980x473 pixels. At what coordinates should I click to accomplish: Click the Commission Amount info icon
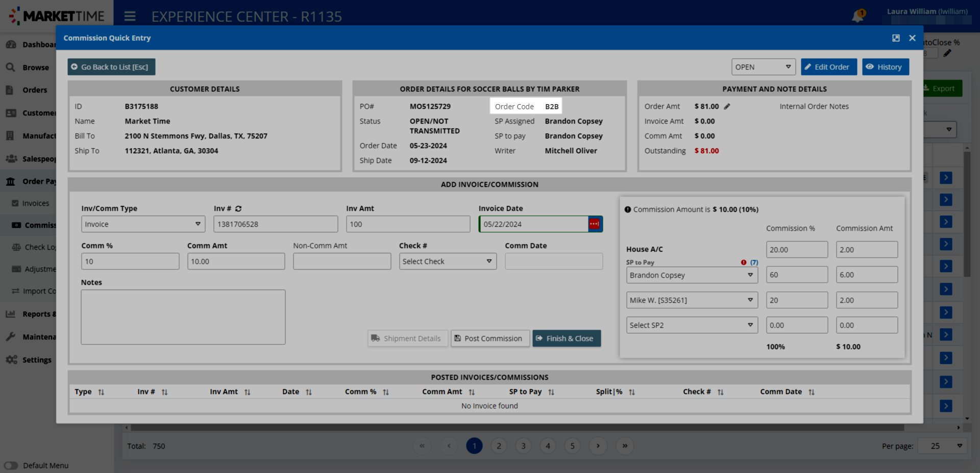pos(628,209)
